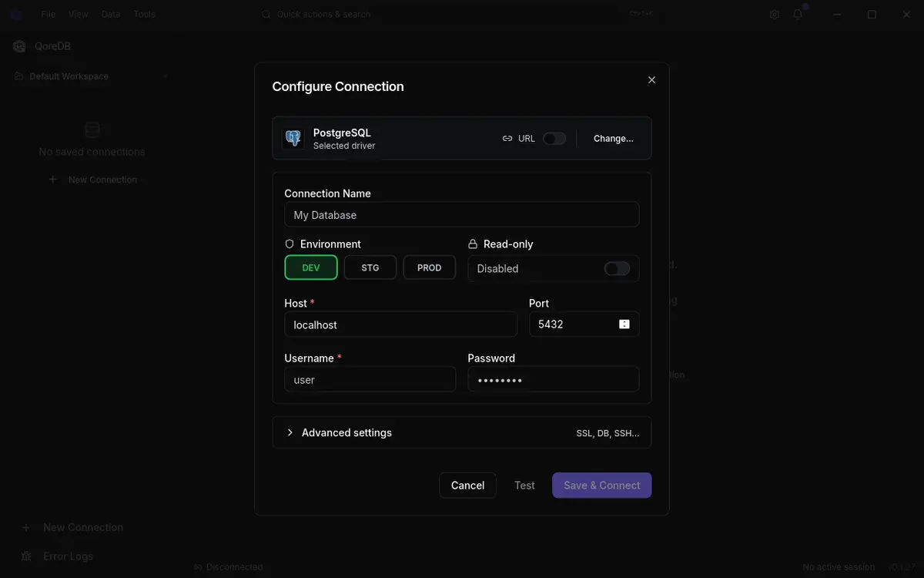Viewport: 924px width, 578px height.
Task: Click the Read-only lock icon
Action: (473, 244)
